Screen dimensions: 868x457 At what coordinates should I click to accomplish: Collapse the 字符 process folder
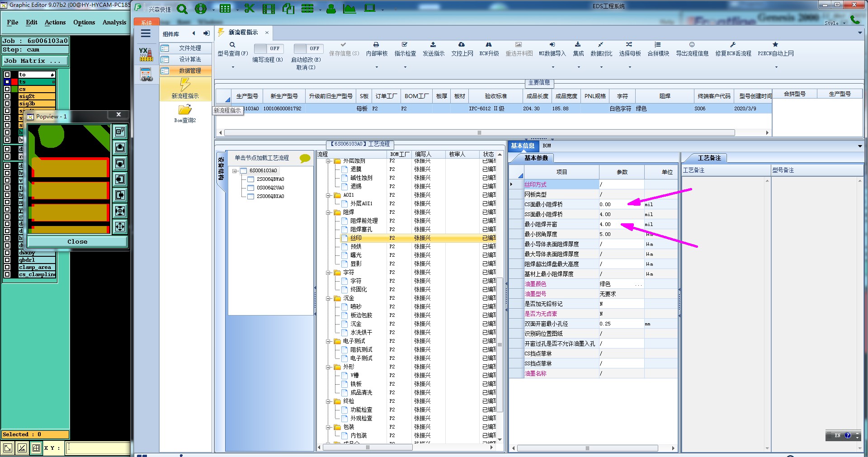click(328, 273)
